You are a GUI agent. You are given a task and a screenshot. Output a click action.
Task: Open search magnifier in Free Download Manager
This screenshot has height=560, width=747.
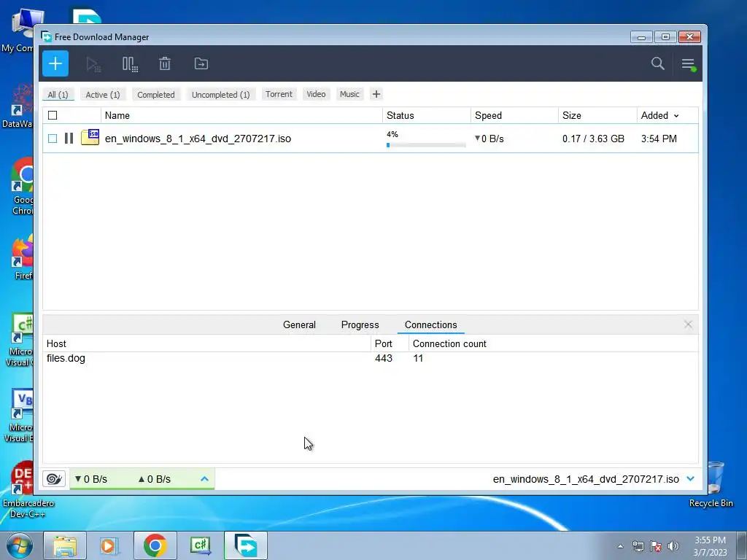(x=657, y=63)
